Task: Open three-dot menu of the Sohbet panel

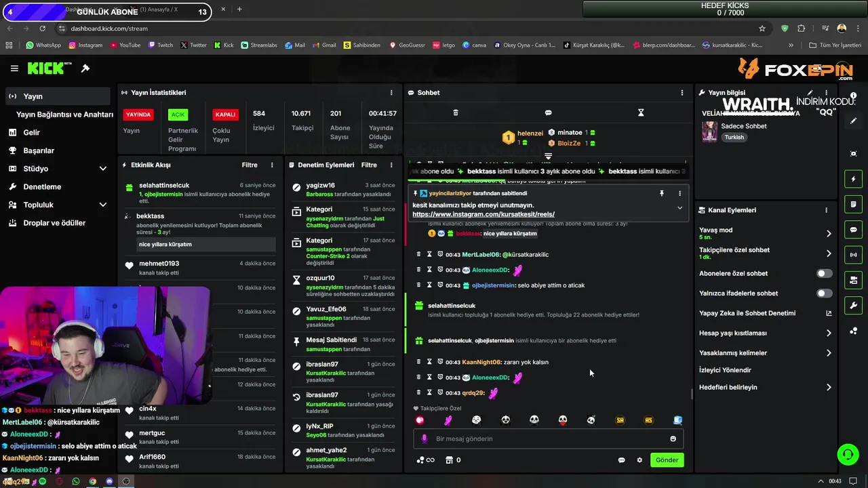Action: (x=682, y=93)
